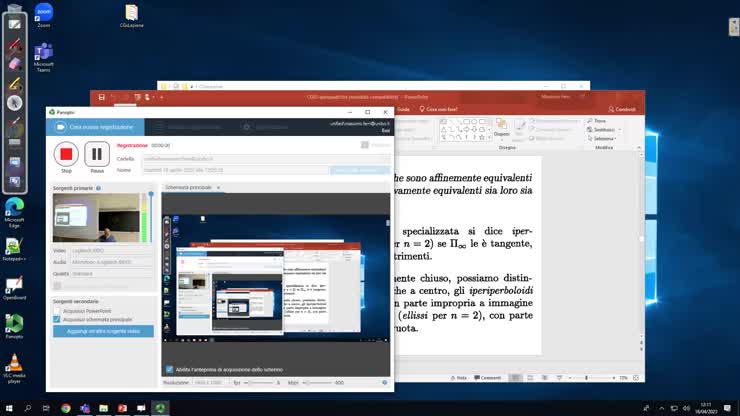
Task: Toggle Abilita l'anteprima di acquisizione dello schermo
Action: [169, 369]
